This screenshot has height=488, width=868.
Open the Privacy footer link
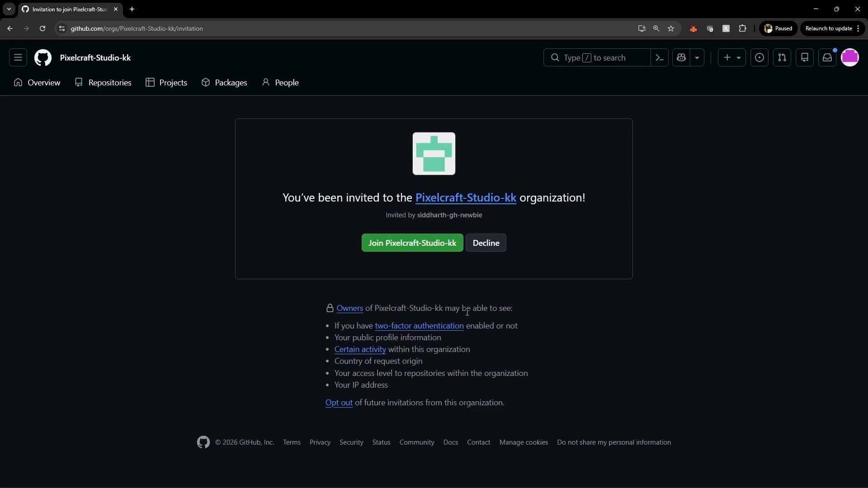(320, 442)
